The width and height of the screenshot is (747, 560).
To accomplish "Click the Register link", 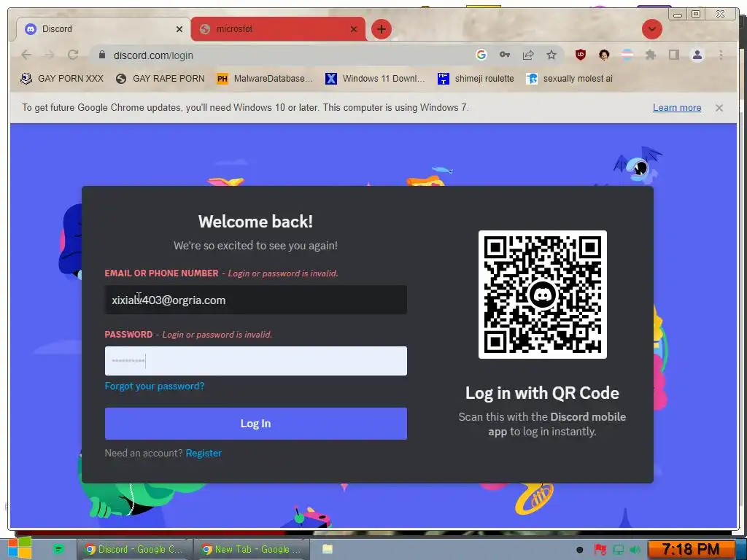I will [204, 454].
